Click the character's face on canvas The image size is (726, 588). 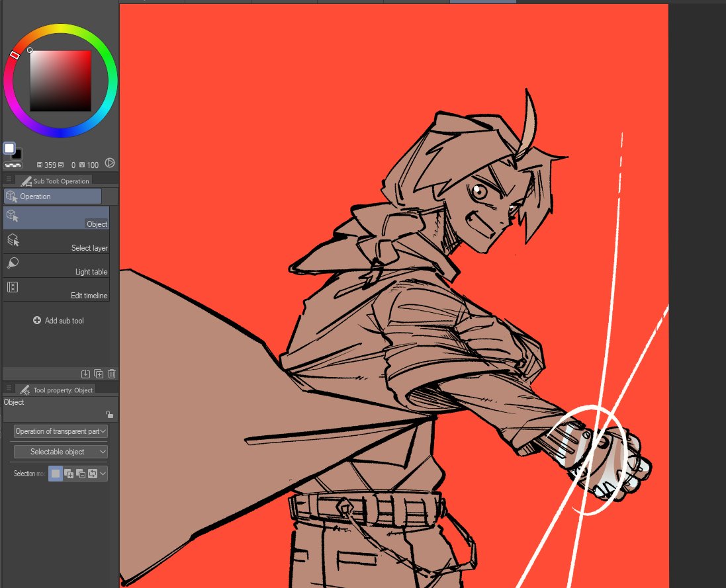click(488, 204)
